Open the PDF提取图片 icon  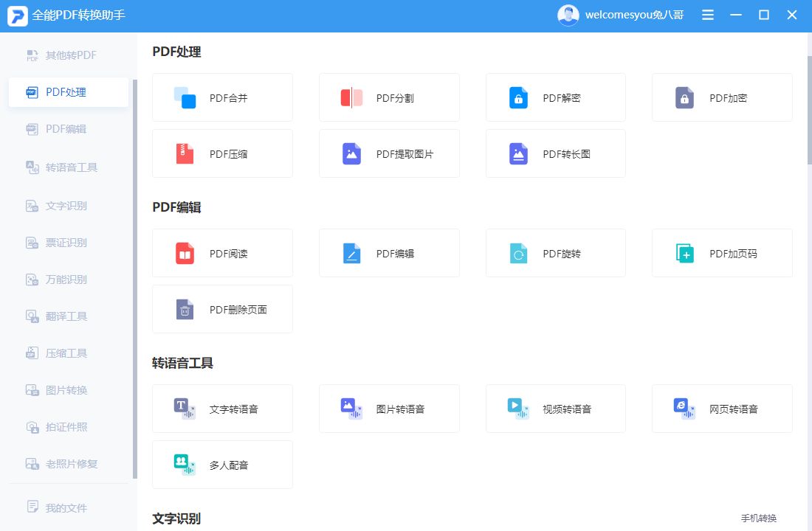click(351, 153)
